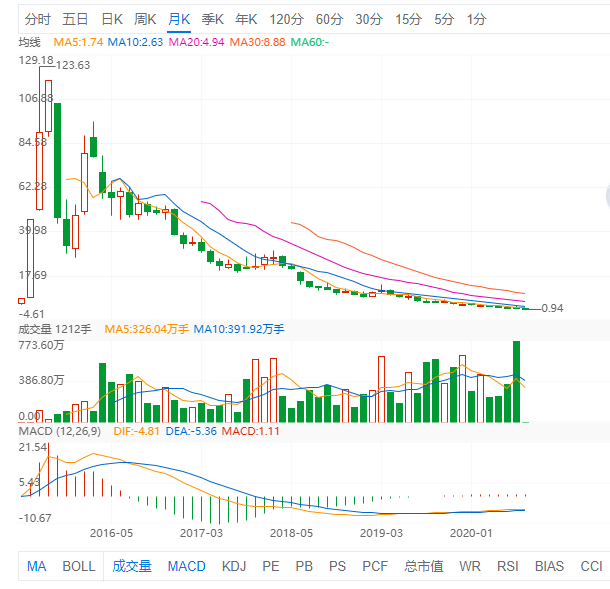Toggle the MA overlay indicator
The image size is (610, 589).
click(x=37, y=566)
